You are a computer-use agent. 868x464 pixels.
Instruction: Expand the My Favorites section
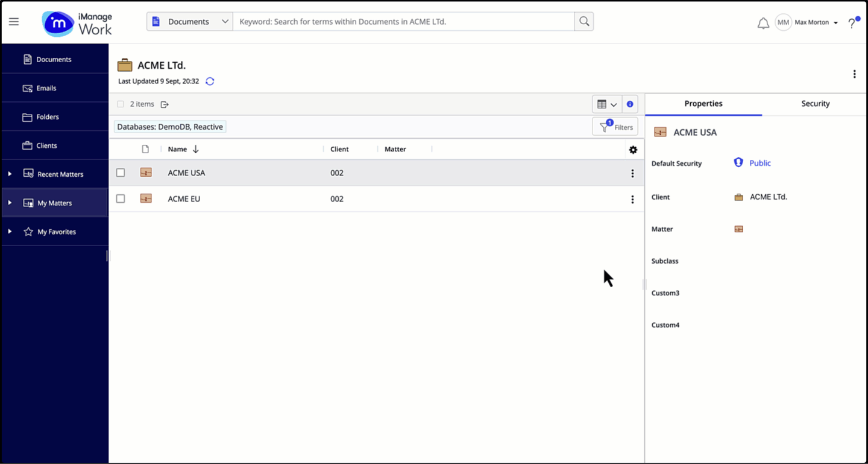click(x=9, y=231)
